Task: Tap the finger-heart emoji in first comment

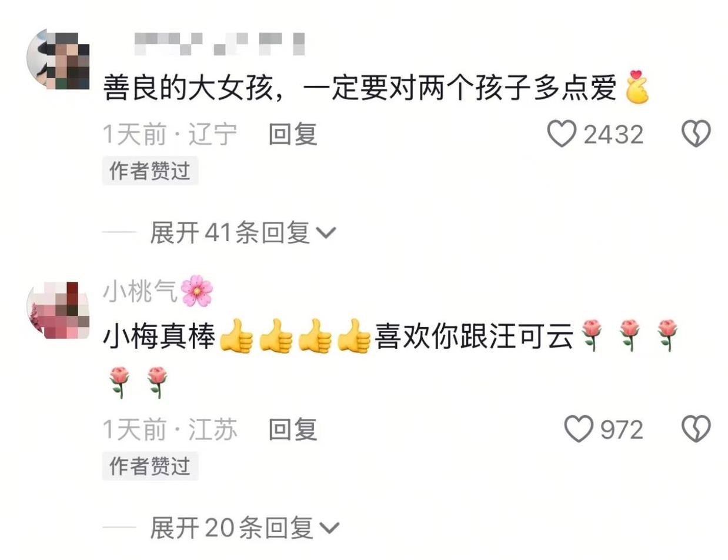Action: tap(637, 87)
